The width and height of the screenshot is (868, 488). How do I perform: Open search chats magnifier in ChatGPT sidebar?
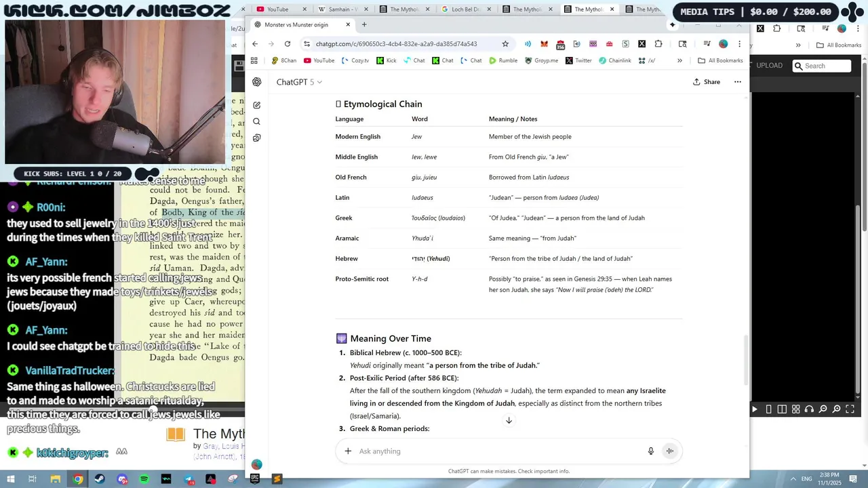click(x=257, y=121)
